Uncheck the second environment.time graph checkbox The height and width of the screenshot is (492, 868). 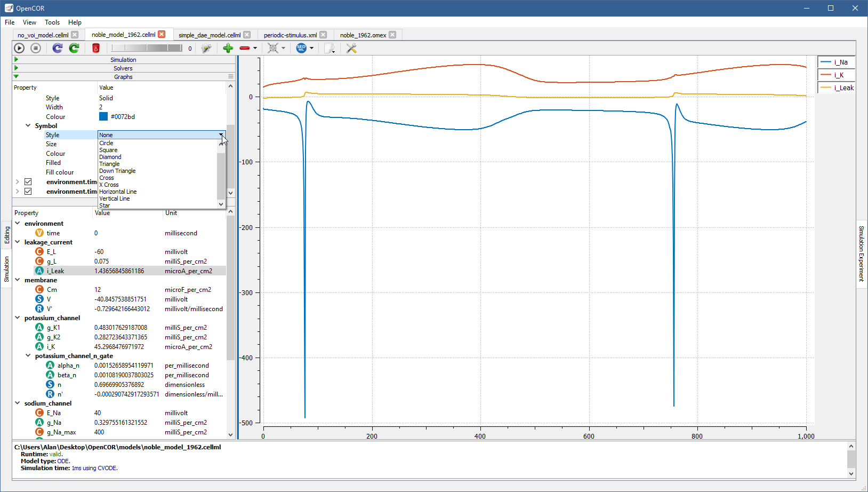[28, 192]
